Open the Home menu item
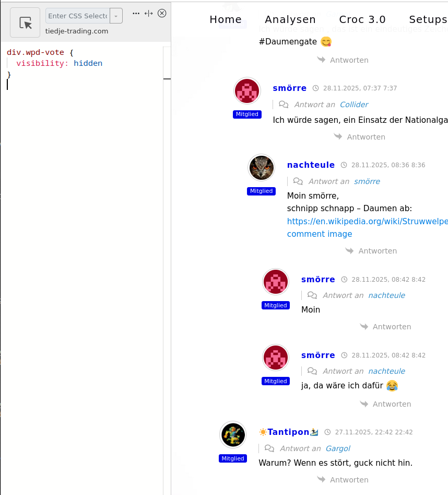Screen dimensions: 448x495 [226, 19]
